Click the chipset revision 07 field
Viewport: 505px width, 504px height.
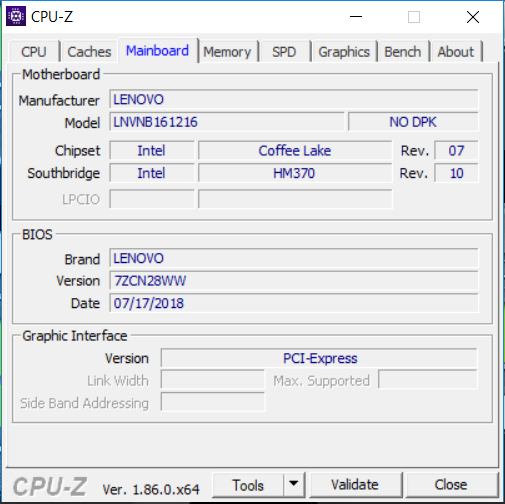[x=456, y=151]
